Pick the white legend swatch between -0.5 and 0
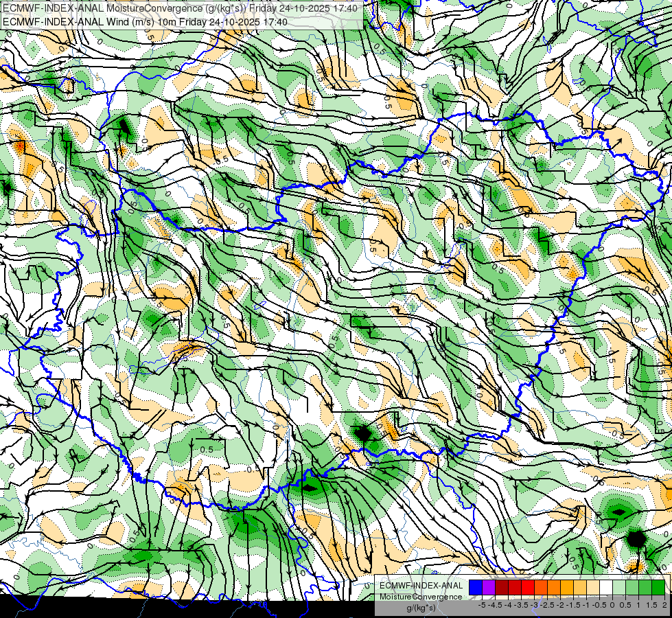This screenshot has height=618, width=672. click(606, 588)
